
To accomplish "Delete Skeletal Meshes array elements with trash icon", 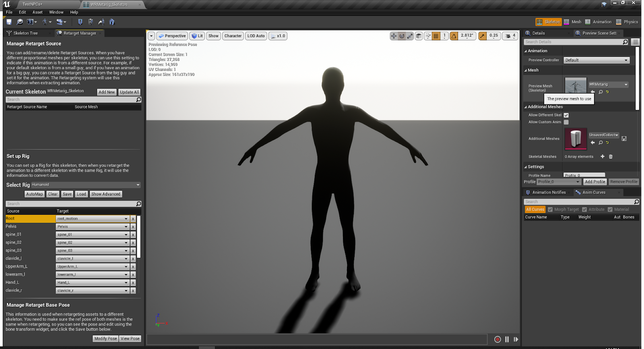I will click(611, 157).
